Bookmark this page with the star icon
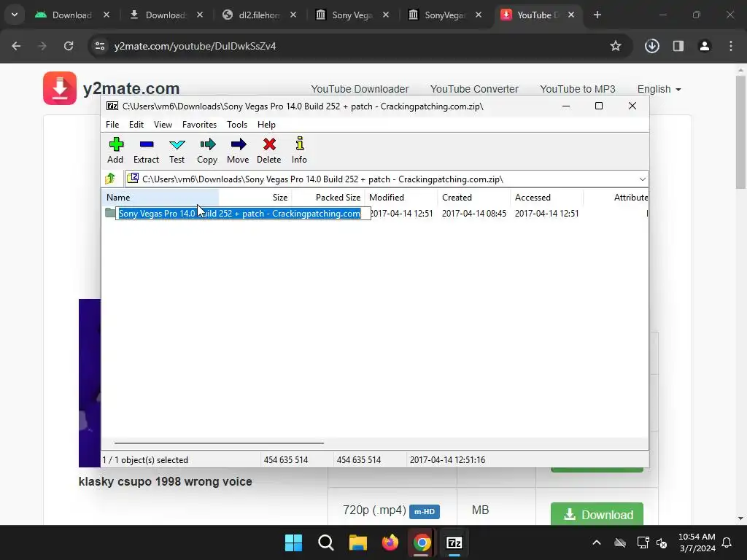747x560 pixels. click(x=616, y=46)
